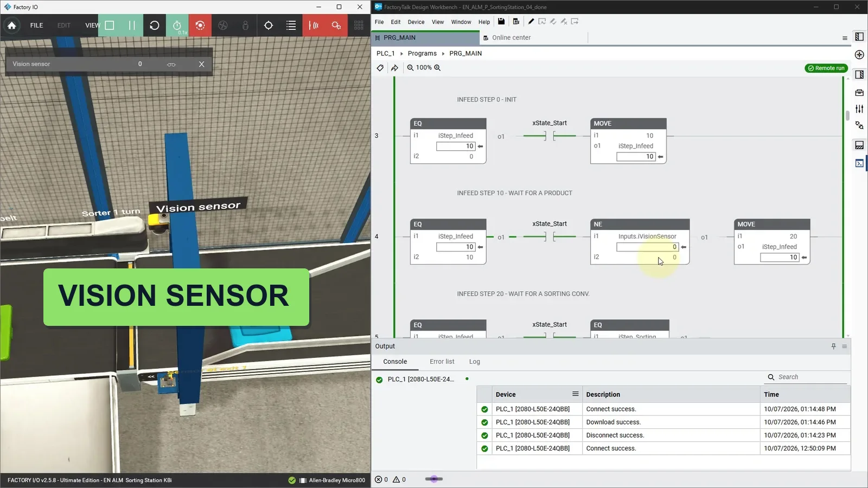Zoom out using the magnifier minus icon
Image resolution: width=868 pixels, height=488 pixels.
click(x=411, y=68)
